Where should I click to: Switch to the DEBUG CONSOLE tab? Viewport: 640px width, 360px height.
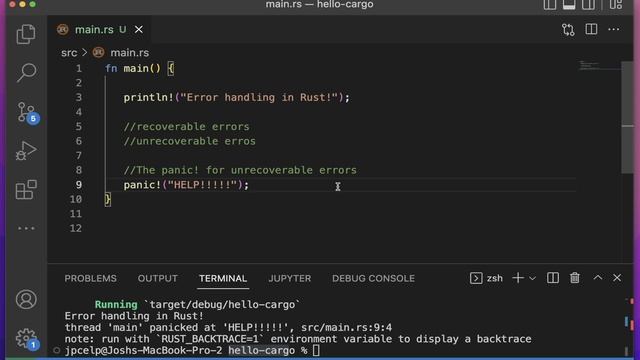click(373, 278)
